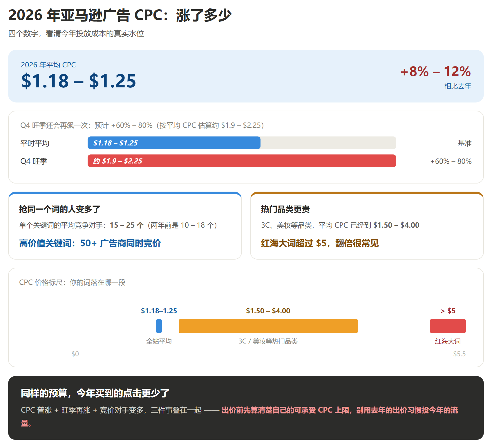492x448 pixels.
Task: Click the "基准" label
Action: tap(464, 143)
